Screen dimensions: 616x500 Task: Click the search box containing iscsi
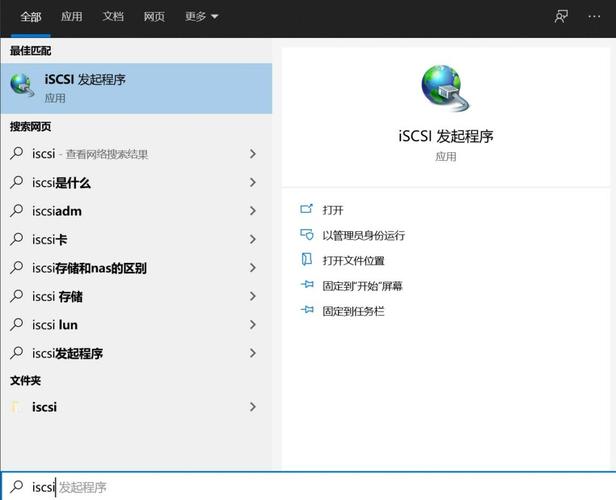(x=308, y=486)
